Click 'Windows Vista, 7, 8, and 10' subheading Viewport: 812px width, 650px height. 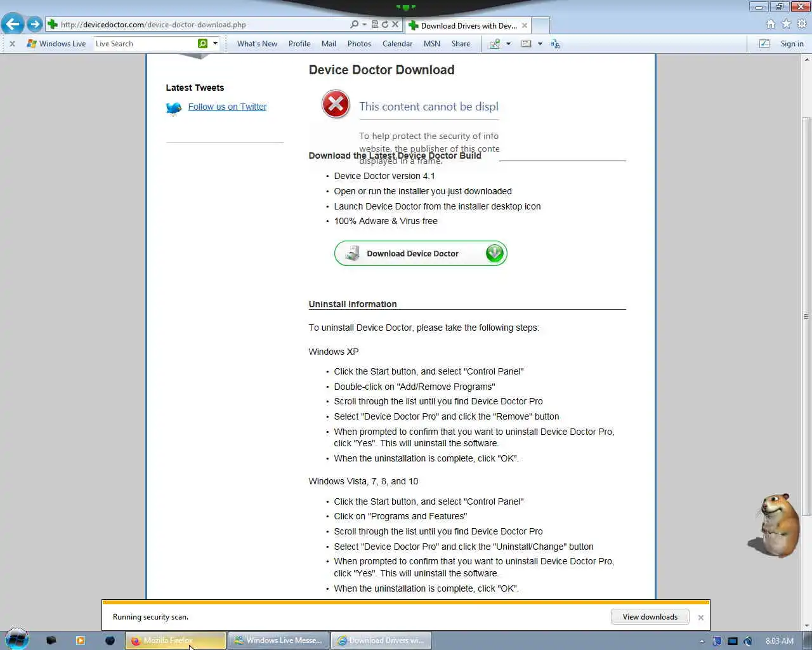pyautogui.click(x=363, y=481)
